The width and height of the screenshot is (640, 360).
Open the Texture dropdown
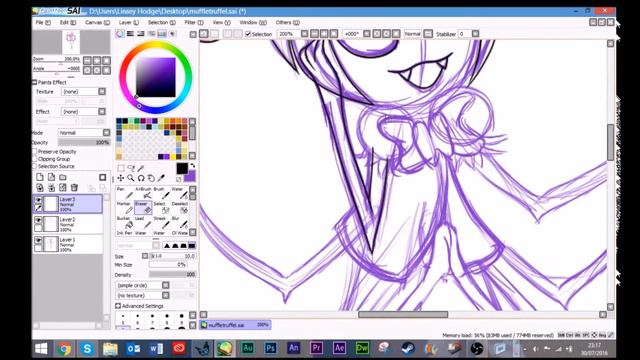(102, 91)
